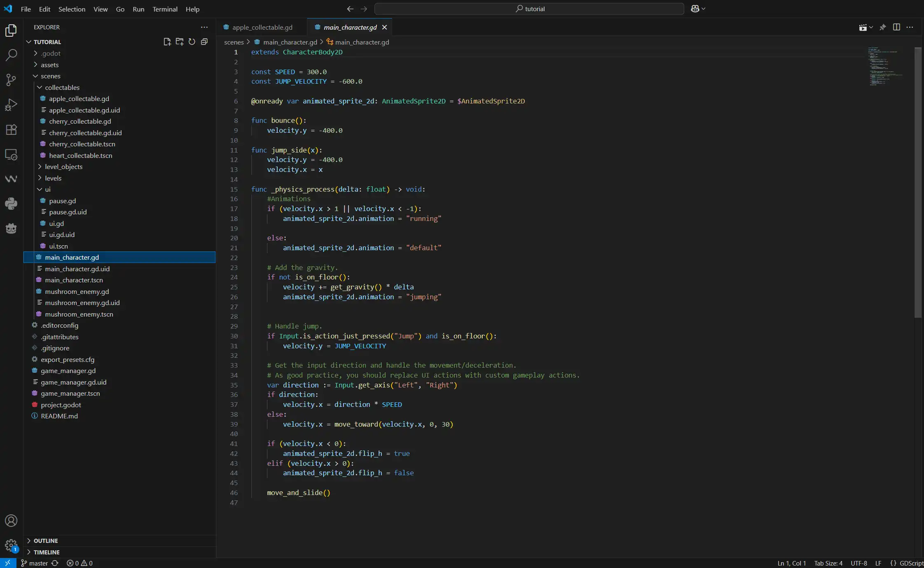The height and width of the screenshot is (568, 924).
Task: Click the New File icon in Explorer
Action: 167,42
